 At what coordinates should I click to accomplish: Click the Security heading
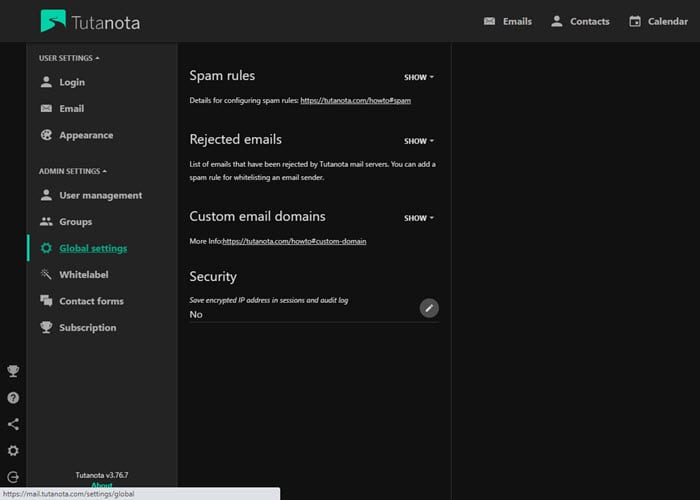click(x=213, y=277)
